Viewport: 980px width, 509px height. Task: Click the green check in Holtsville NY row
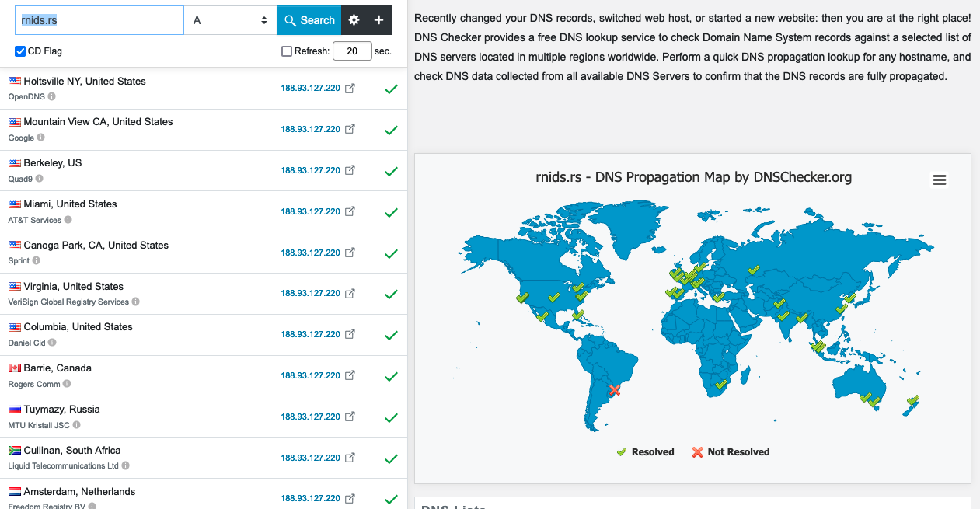point(391,89)
